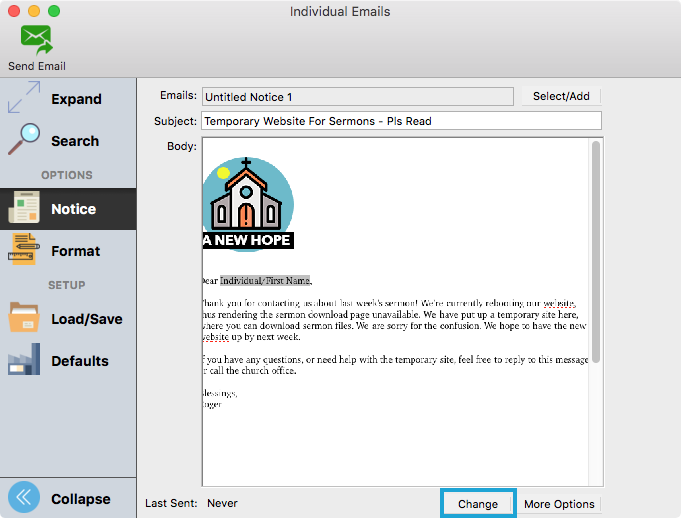This screenshot has height=518, width=681.
Task: Click the Individual/First Name merge field
Action: [265, 281]
